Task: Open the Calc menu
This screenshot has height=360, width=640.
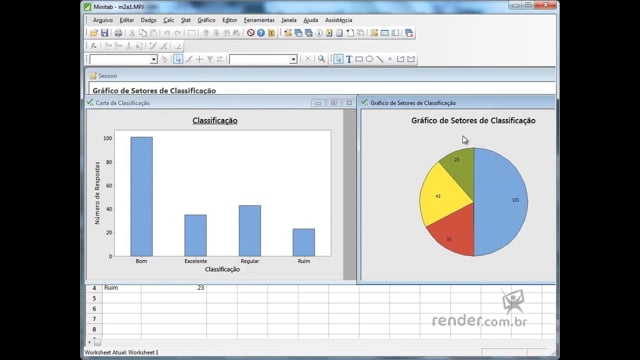Action: click(x=169, y=20)
